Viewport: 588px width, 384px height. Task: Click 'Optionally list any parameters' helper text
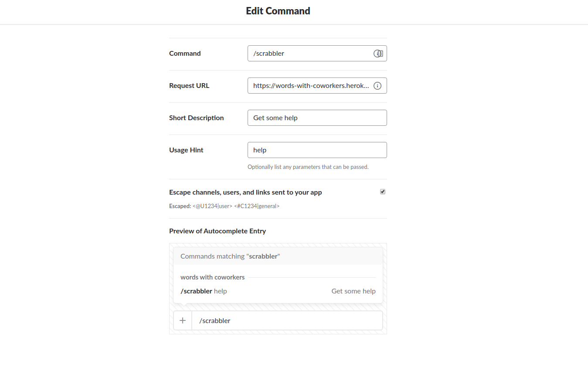pyautogui.click(x=308, y=167)
